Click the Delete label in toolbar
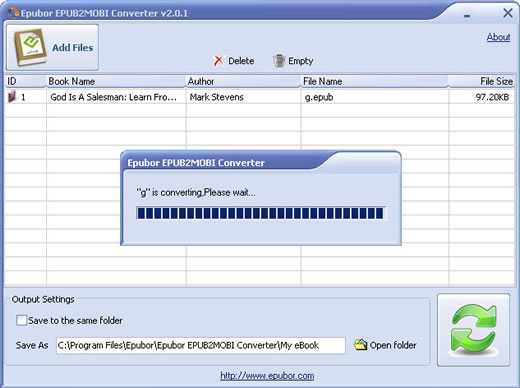Viewport: 520px width, 388px height. [241, 61]
